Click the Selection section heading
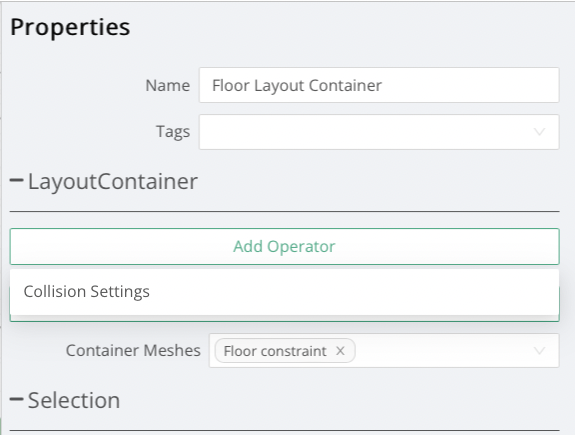 pos(74,400)
